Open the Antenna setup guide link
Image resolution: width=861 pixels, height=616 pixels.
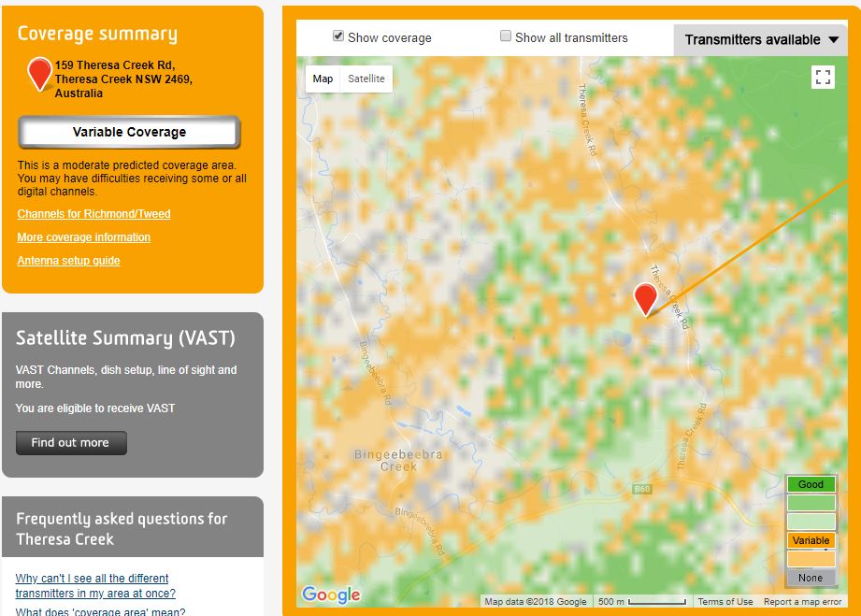click(x=68, y=260)
